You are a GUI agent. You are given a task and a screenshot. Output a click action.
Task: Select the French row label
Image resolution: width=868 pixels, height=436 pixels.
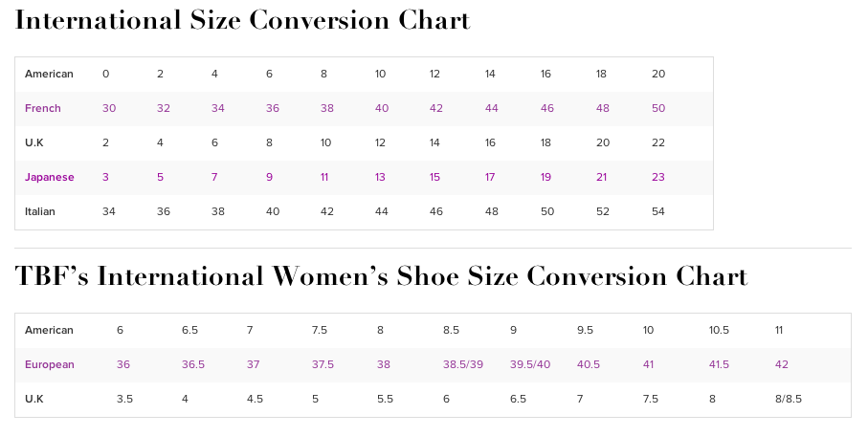[x=43, y=109]
